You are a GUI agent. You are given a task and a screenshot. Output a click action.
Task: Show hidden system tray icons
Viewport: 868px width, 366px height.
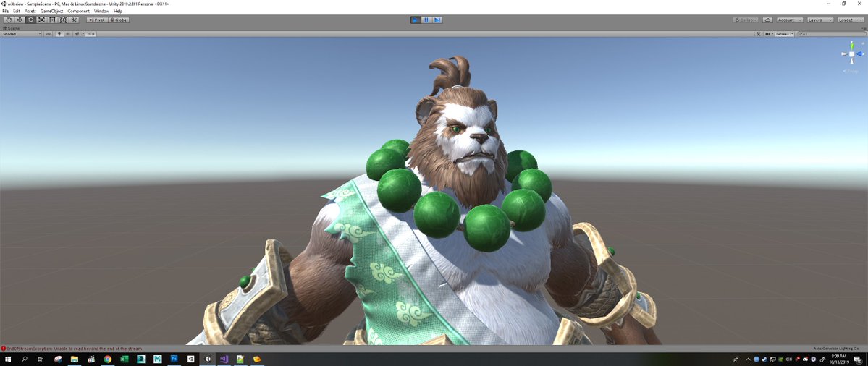[x=749, y=359]
